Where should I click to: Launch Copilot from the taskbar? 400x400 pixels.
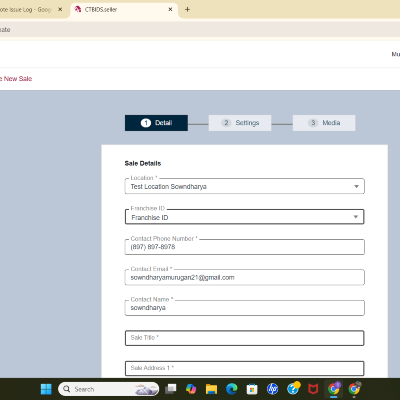191,389
